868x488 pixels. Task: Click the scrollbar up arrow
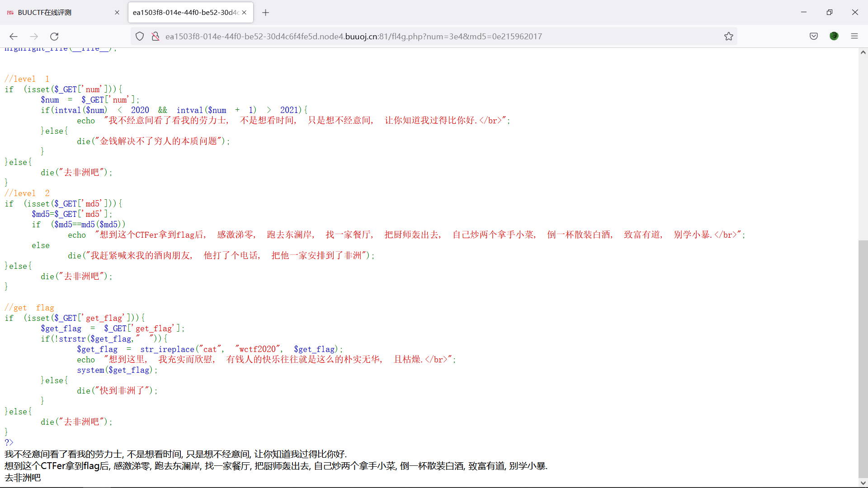pyautogui.click(x=863, y=52)
